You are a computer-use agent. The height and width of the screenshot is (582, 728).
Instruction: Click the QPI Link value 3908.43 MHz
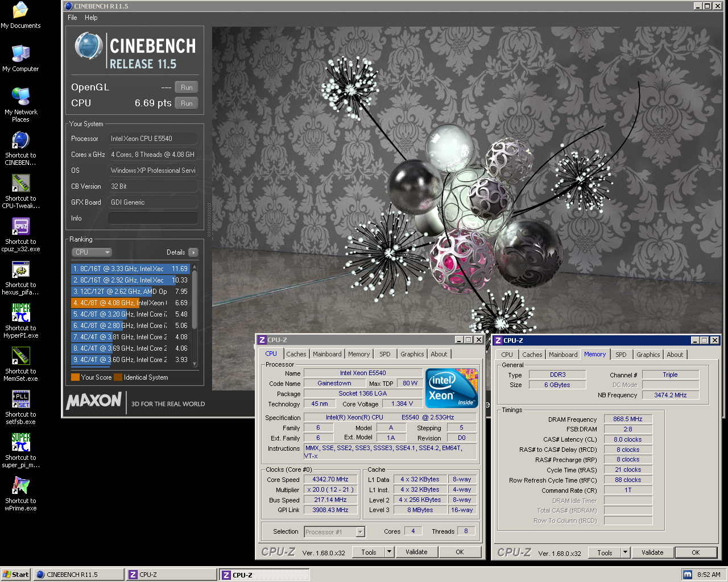coord(330,510)
